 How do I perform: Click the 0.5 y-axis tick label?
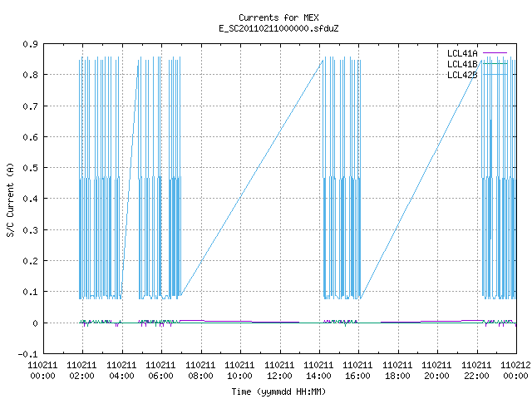(x=30, y=168)
